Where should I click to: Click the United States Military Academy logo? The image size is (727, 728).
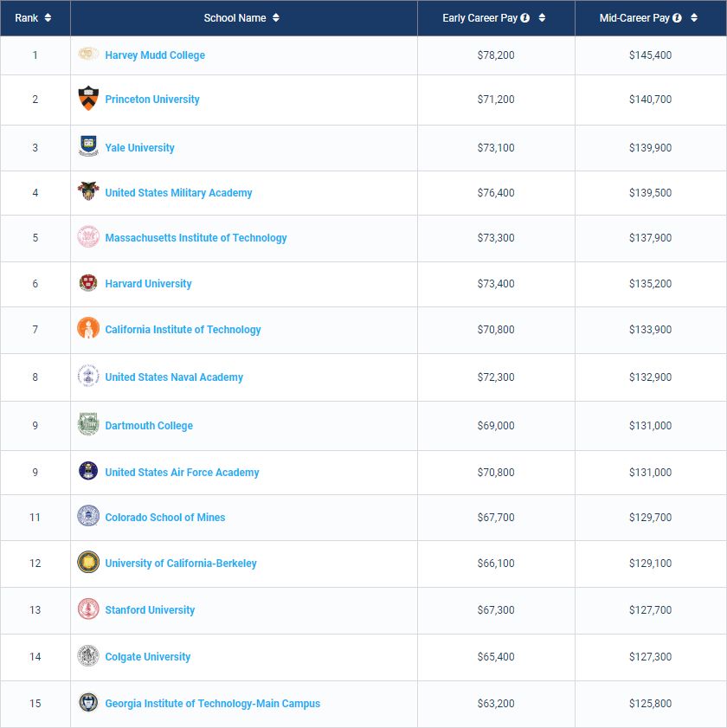pos(88,190)
